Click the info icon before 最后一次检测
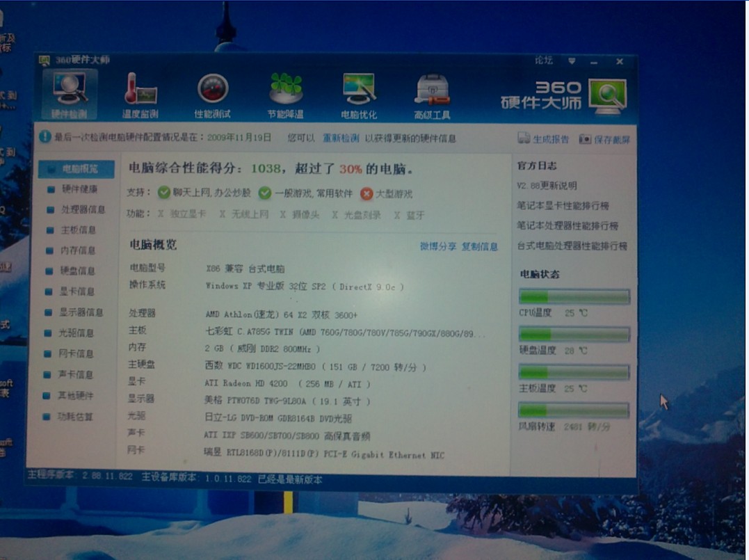 point(45,136)
